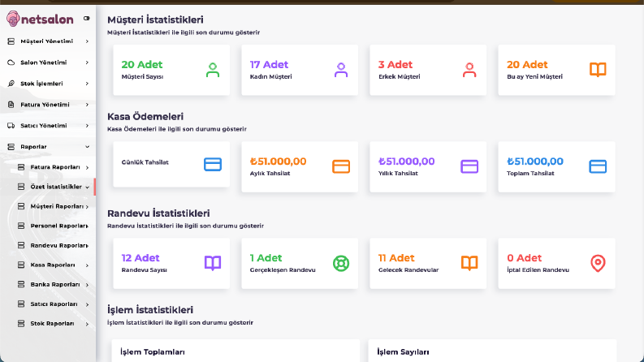Click the "12 Adet" Randevu Sayısı value

pyautogui.click(x=140, y=258)
